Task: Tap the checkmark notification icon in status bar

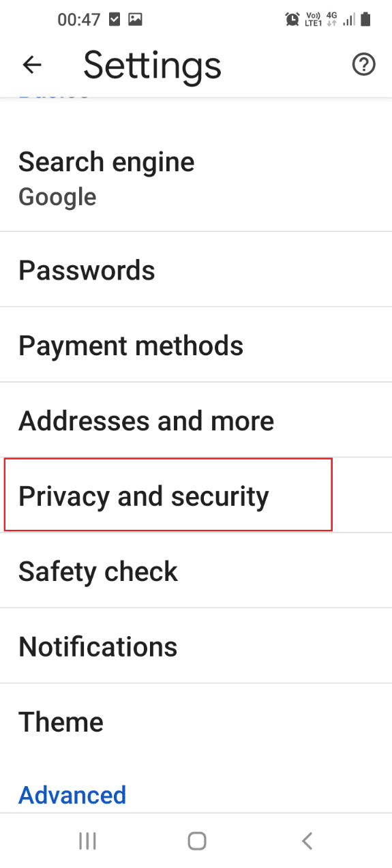Action: pyautogui.click(x=115, y=20)
